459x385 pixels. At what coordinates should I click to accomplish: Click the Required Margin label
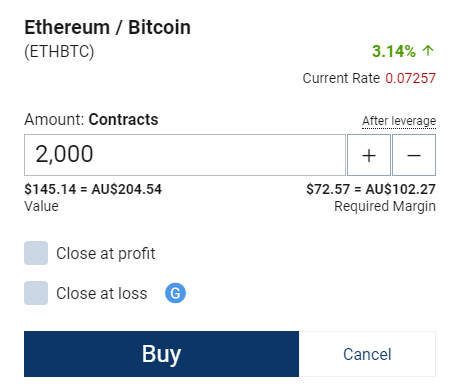coord(385,206)
